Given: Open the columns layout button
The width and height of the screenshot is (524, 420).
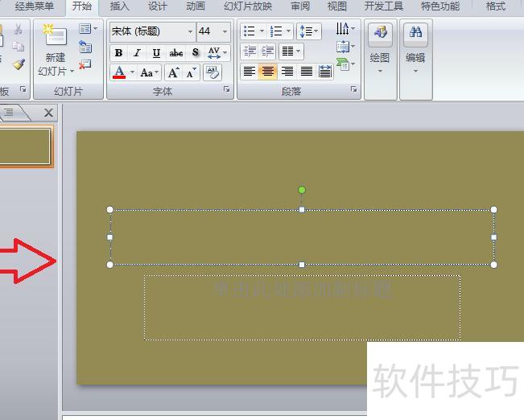Looking at the screenshot, I should pos(291,51).
